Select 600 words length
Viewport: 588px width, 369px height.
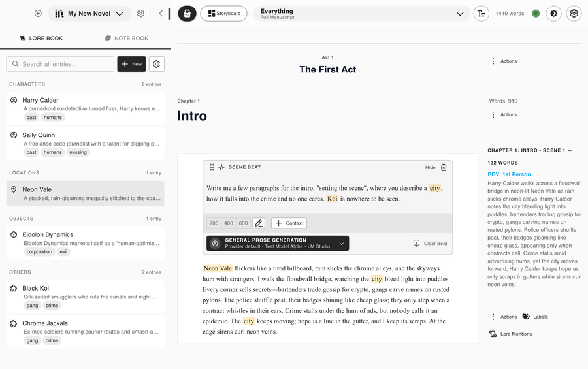pos(244,223)
